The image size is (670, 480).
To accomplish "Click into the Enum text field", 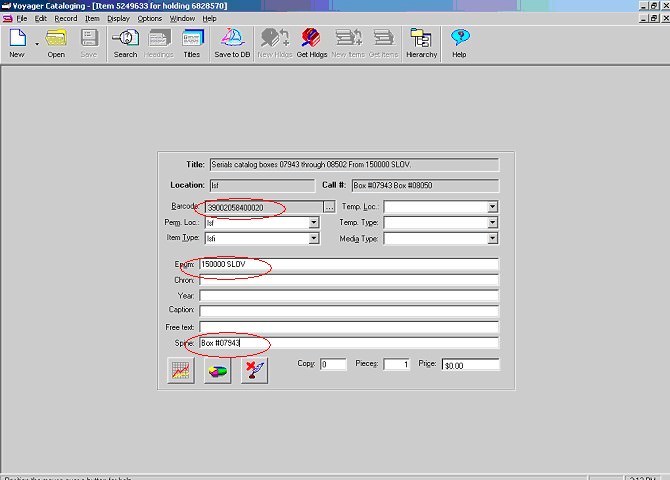I will (348, 264).
